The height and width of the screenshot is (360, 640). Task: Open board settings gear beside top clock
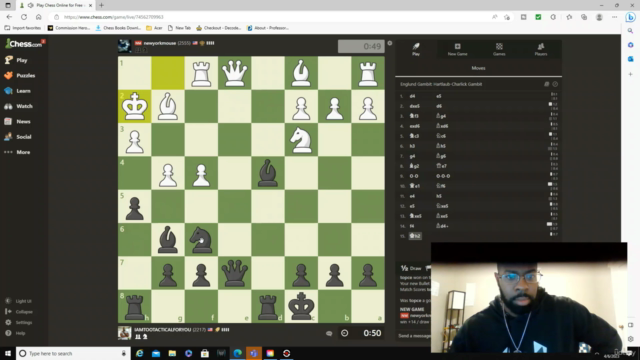[x=390, y=43]
